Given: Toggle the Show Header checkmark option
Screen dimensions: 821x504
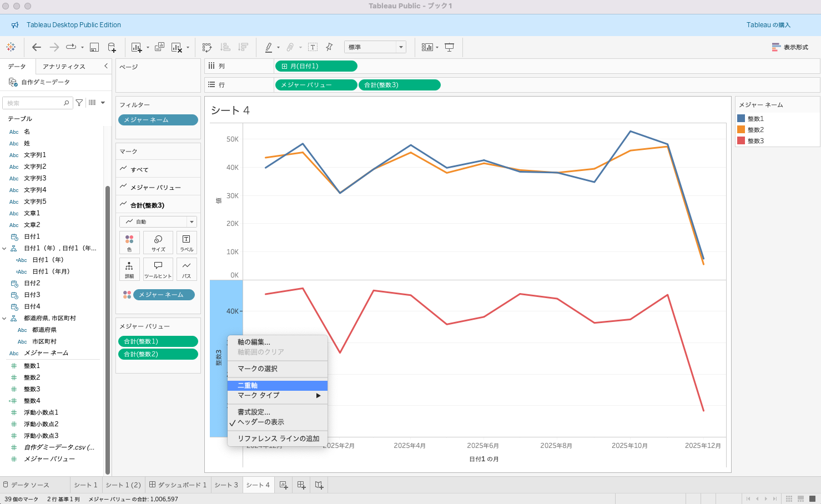Looking at the screenshot, I should coord(261,422).
